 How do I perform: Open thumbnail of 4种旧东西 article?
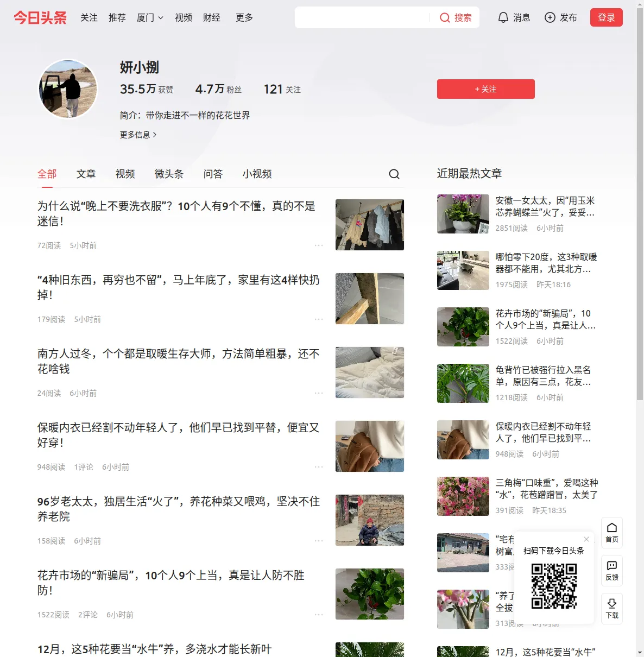pos(370,299)
